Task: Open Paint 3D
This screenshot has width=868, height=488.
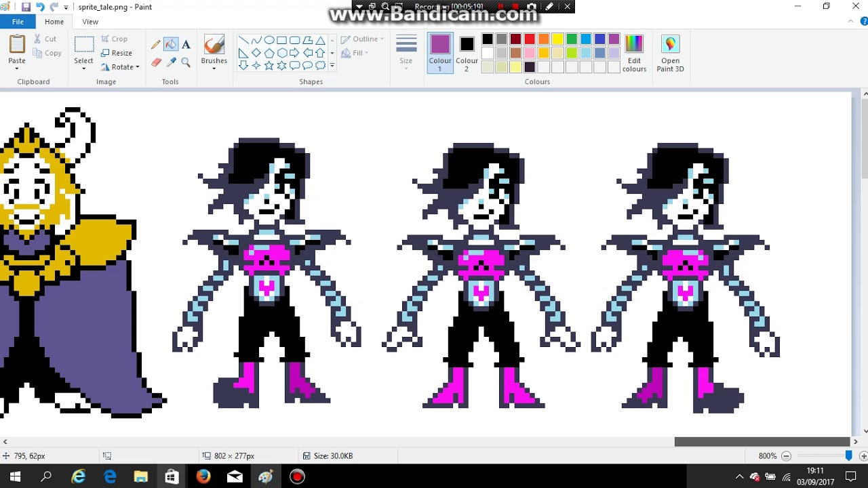Action: coord(670,53)
